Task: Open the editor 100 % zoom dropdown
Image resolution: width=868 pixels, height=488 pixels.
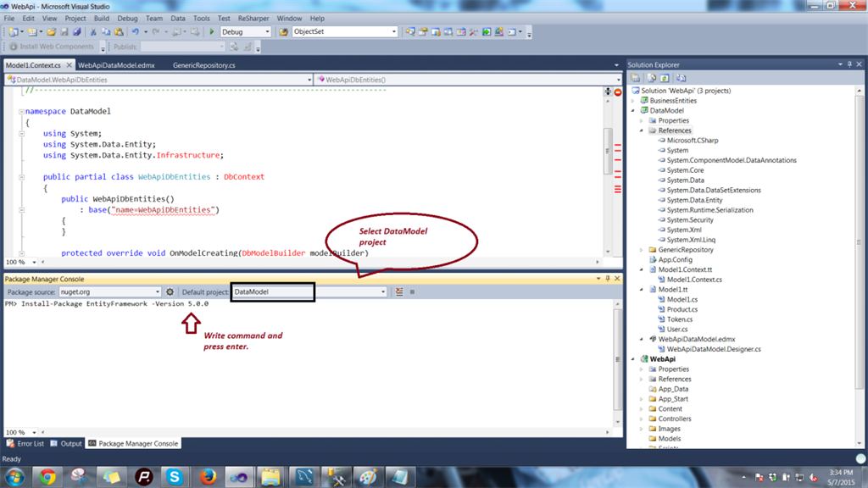Action: 34,262
